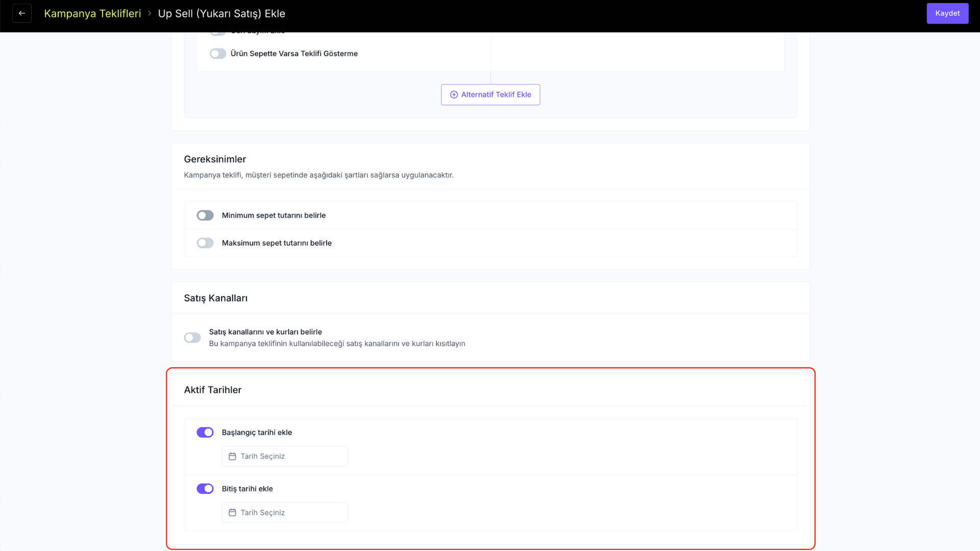The height and width of the screenshot is (551, 980).
Task: Click Kampanya teklifi description text under Gereksinimler
Action: pos(318,175)
